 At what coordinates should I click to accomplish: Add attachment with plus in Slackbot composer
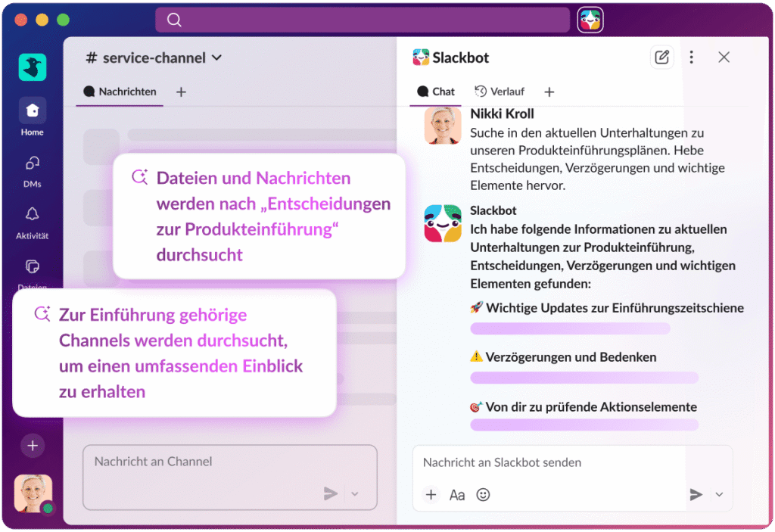click(x=431, y=494)
